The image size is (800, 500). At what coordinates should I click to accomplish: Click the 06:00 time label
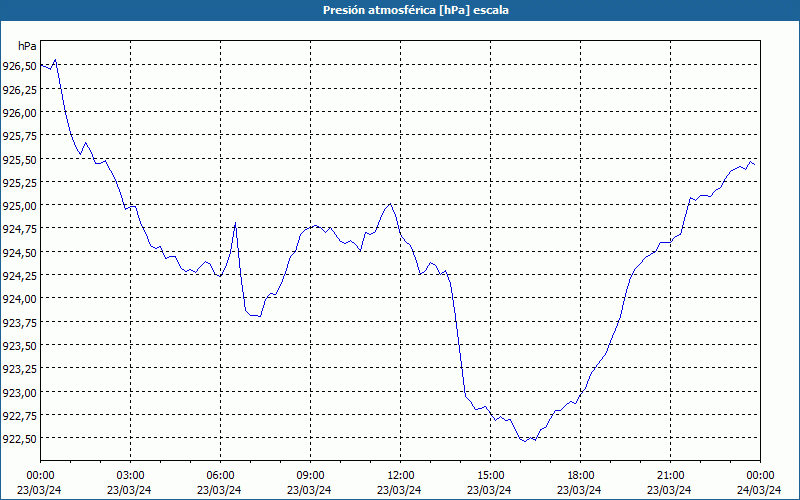tap(220, 476)
